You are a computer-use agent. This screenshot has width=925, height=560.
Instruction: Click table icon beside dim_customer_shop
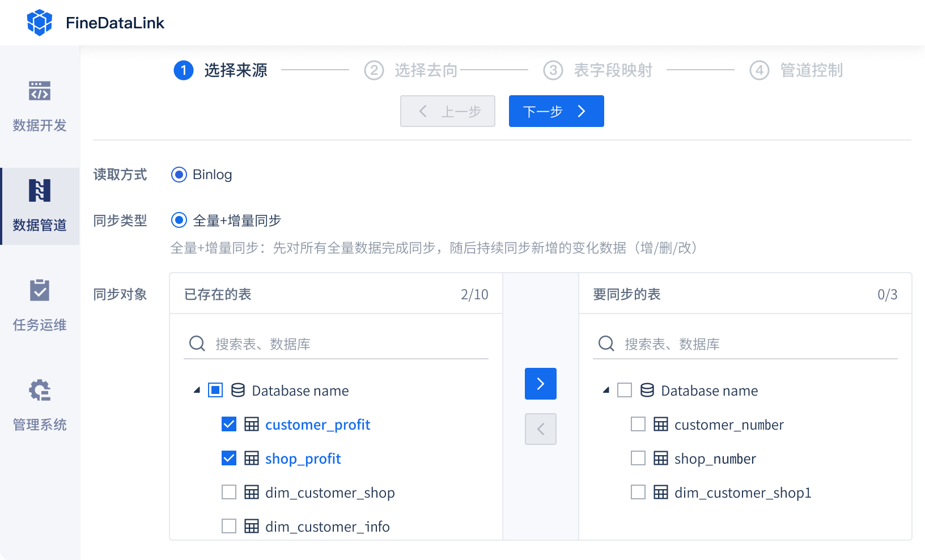pyautogui.click(x=252, y=492)
